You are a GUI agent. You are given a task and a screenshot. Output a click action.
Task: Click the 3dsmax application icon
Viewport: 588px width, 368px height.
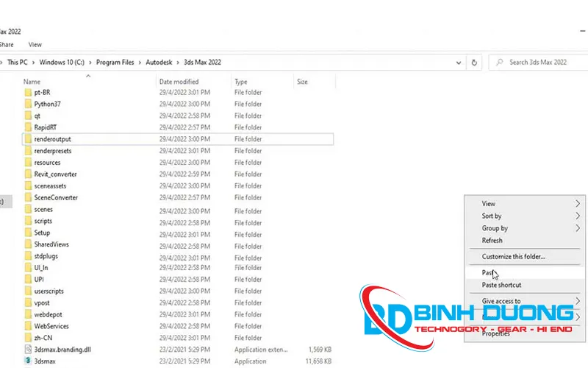[28, 361]
